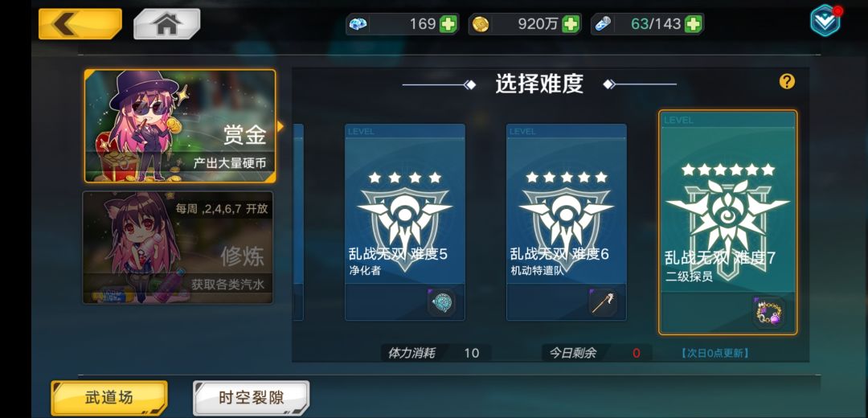Open the hexagon notification badge icon

(825, 20)
